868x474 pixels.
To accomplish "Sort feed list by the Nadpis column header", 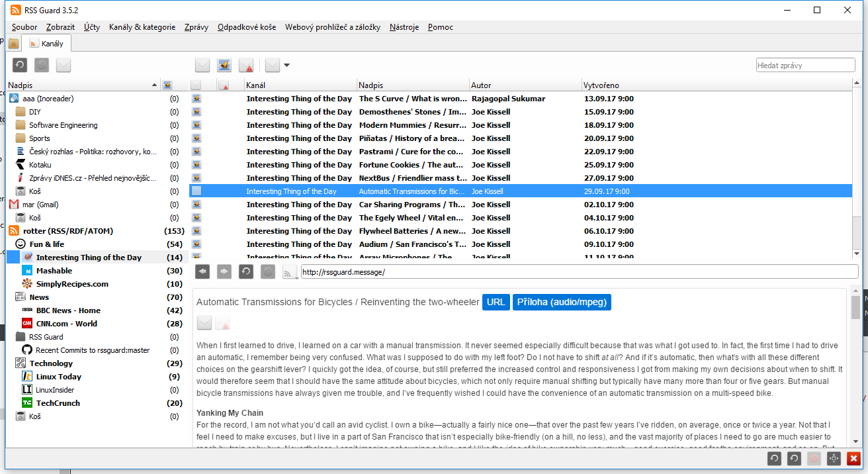I will point(79,85).
